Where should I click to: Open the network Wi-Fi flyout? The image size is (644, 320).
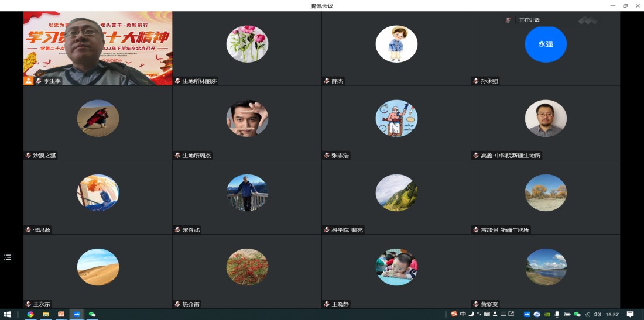[x=588, y=314]
